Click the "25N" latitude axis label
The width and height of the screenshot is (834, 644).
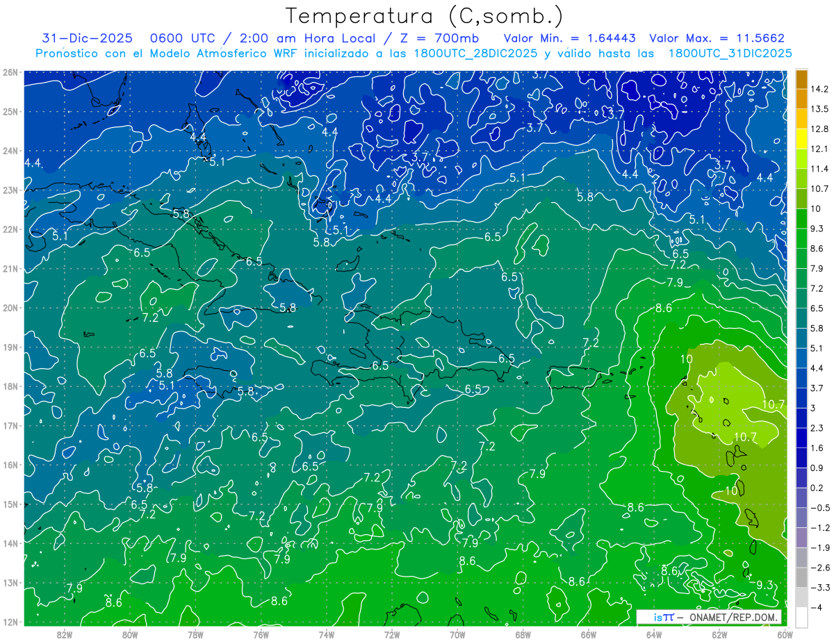[x=10, y=111]
